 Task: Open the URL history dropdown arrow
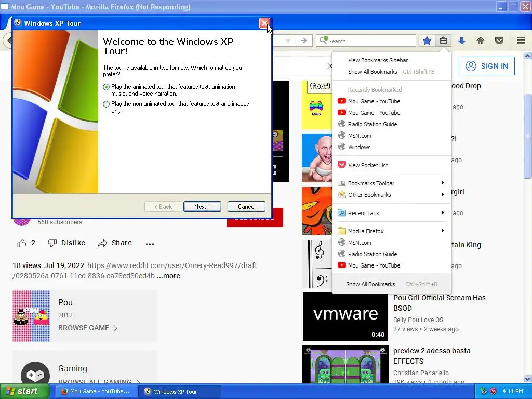(288, 41)
